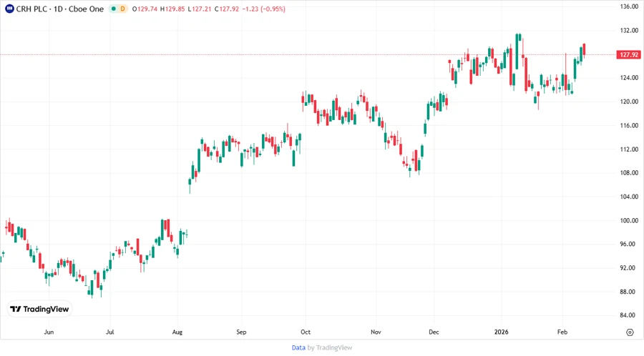Click the 136.00 price axis label

click(629, 6)
